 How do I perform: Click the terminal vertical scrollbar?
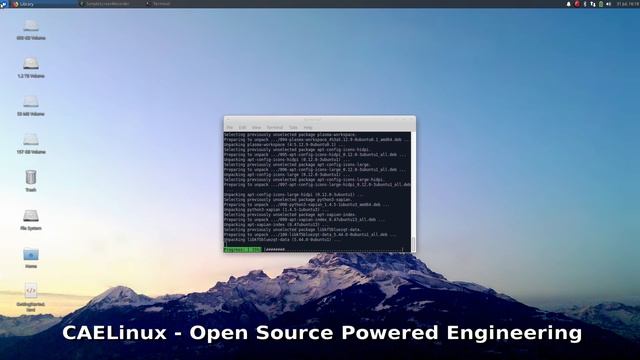click(x=413, y=191)
